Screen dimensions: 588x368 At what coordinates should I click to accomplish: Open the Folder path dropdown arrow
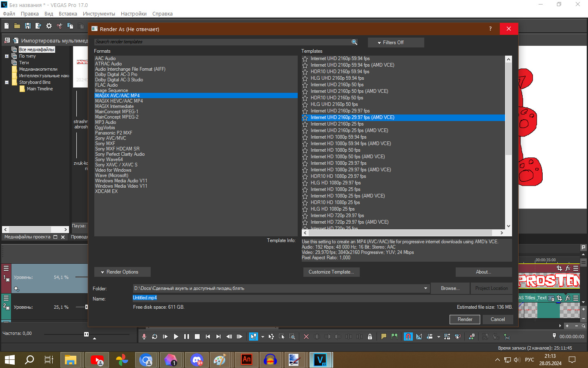pos(425,288)
